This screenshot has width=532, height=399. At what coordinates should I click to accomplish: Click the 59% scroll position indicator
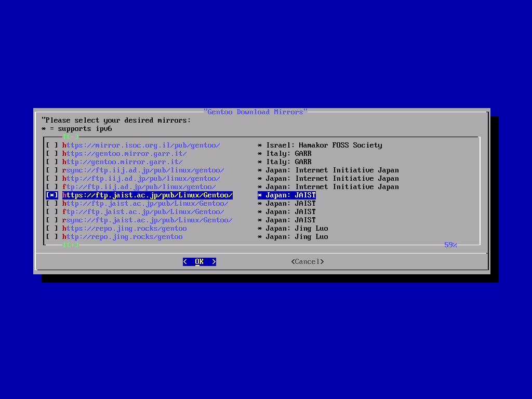pyautogui.click(x=450, y=245)
